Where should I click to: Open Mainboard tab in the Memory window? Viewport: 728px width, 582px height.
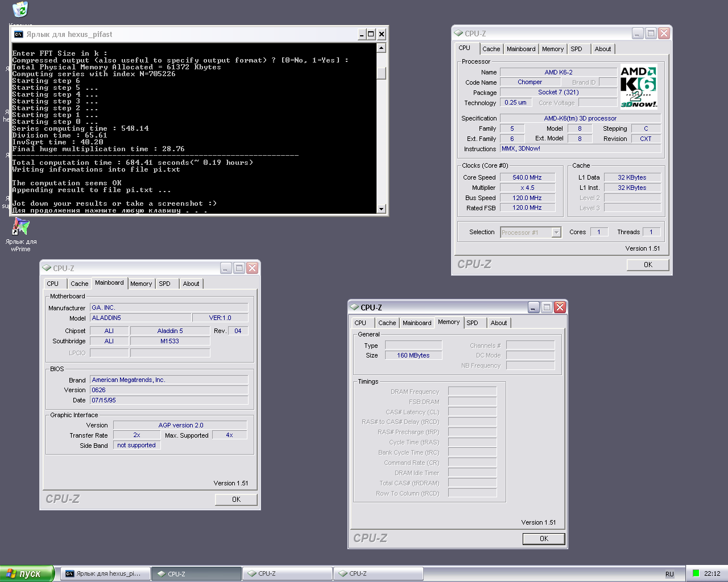tap(417, 323)
